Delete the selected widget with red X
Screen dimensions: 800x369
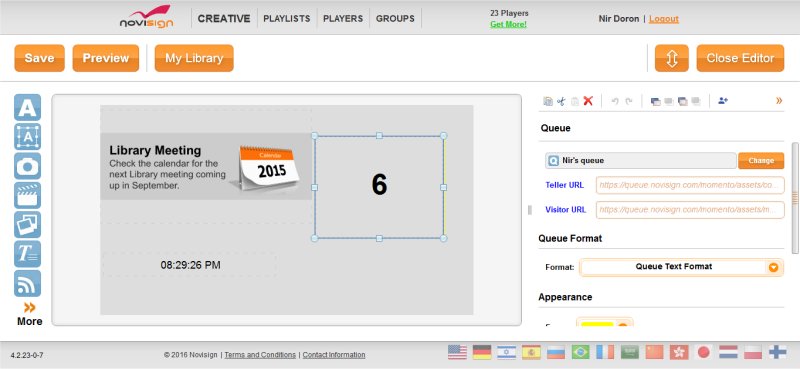point(588,101)
